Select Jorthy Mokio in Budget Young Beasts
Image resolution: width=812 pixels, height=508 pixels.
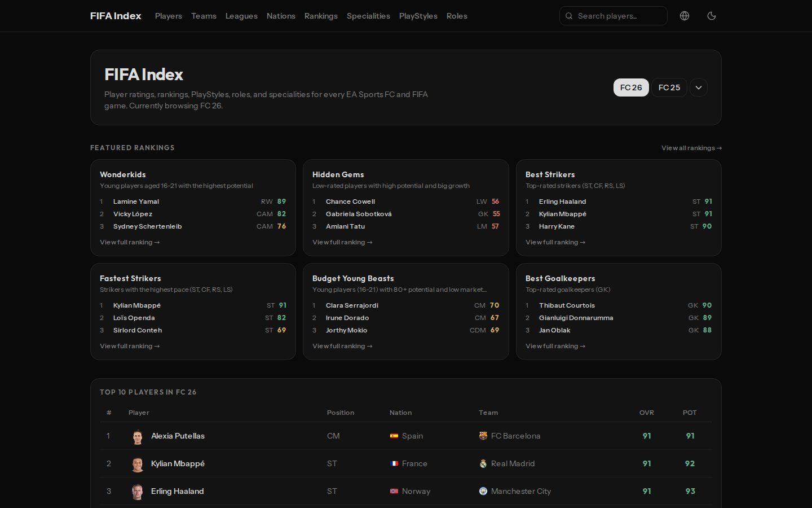click(346, 330)
